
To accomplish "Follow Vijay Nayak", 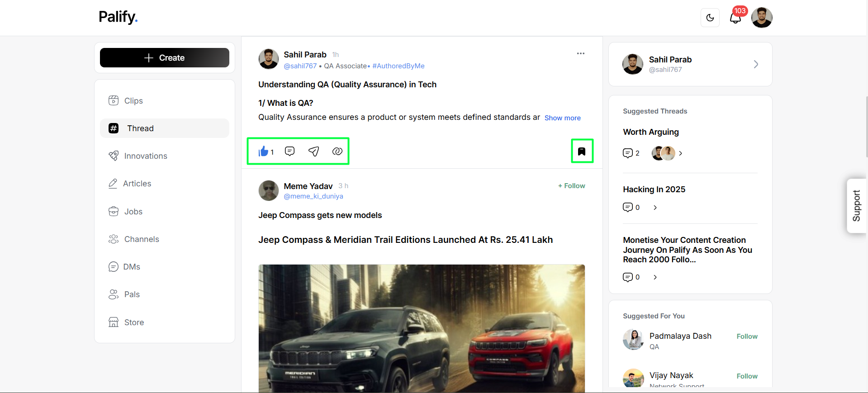I will [747, 376].
